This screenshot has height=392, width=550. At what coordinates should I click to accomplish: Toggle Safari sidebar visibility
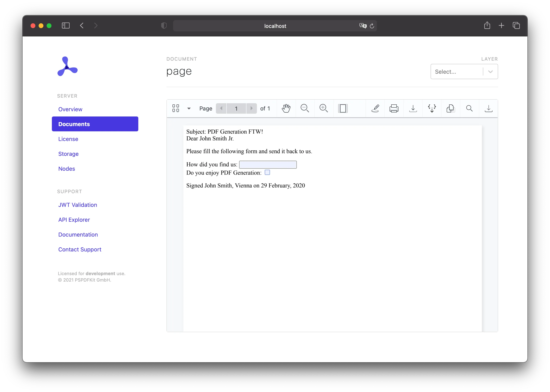66,26
